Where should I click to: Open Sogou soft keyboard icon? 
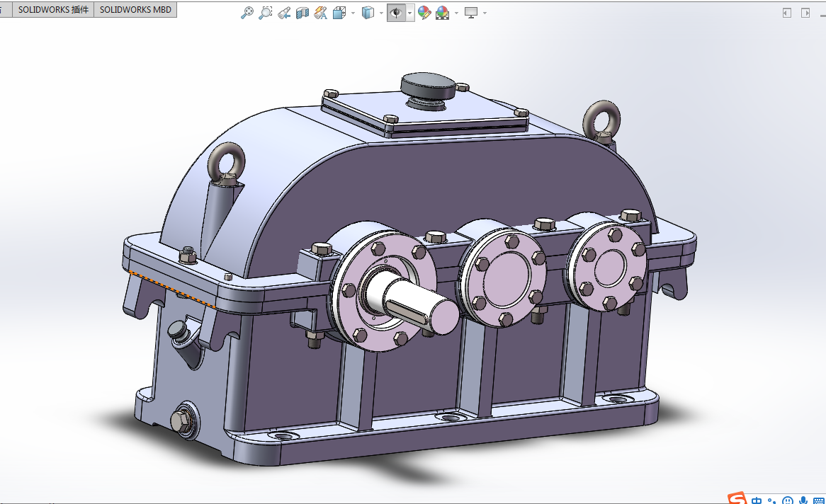pos(819,500)
